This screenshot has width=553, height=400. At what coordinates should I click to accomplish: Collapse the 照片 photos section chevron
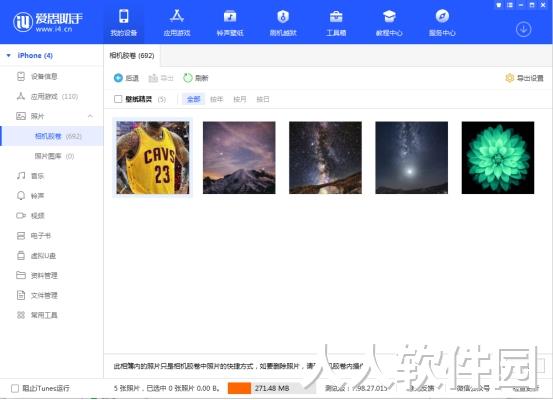tap(90, 116)
